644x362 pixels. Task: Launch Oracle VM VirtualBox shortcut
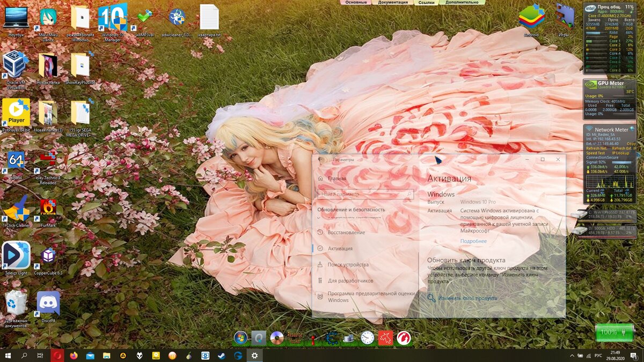(16, 70)
